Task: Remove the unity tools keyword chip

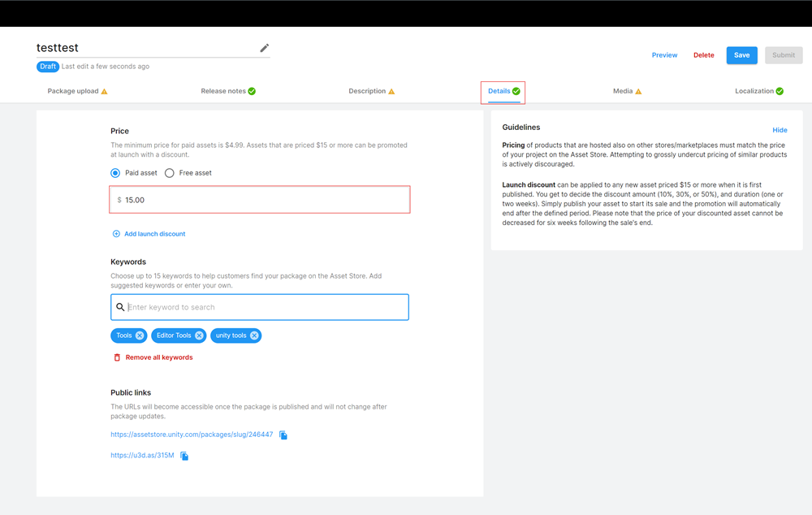Action: click(254, 335)
